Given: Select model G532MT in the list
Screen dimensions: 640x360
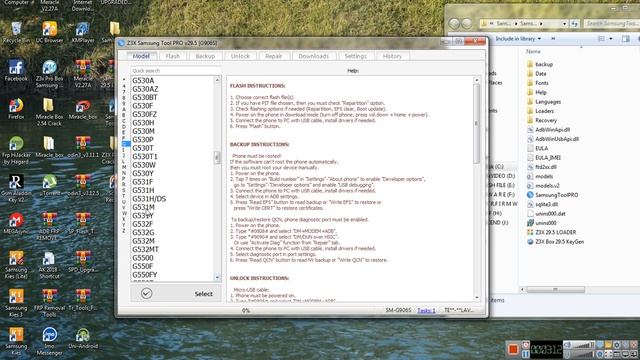Looking at the screenshot, I should (145, 249).
